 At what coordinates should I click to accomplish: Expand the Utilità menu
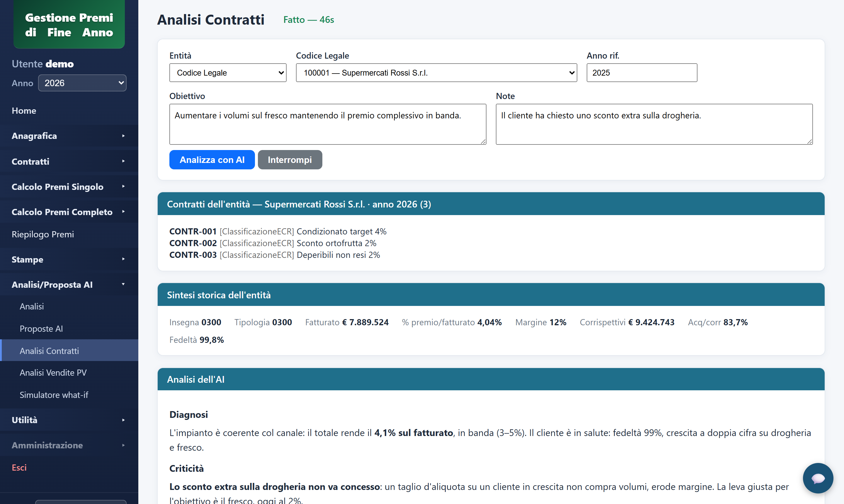point(69,420)
